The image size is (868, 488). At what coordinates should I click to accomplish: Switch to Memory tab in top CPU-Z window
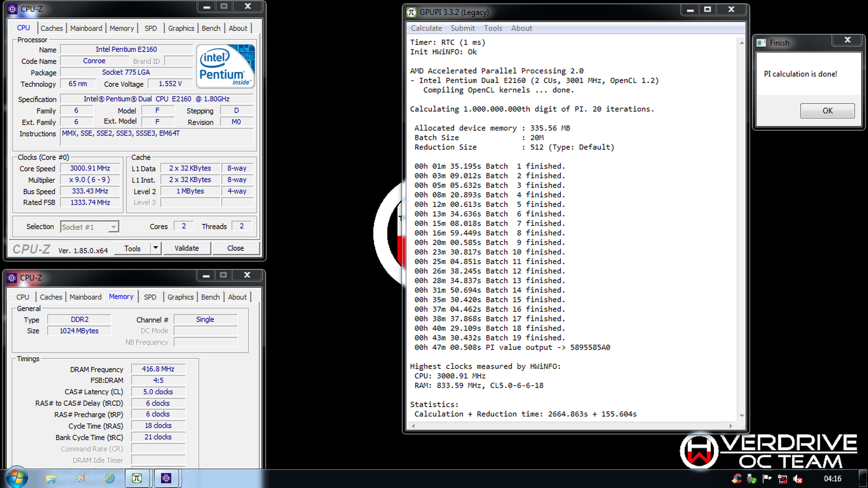(122, 28)
